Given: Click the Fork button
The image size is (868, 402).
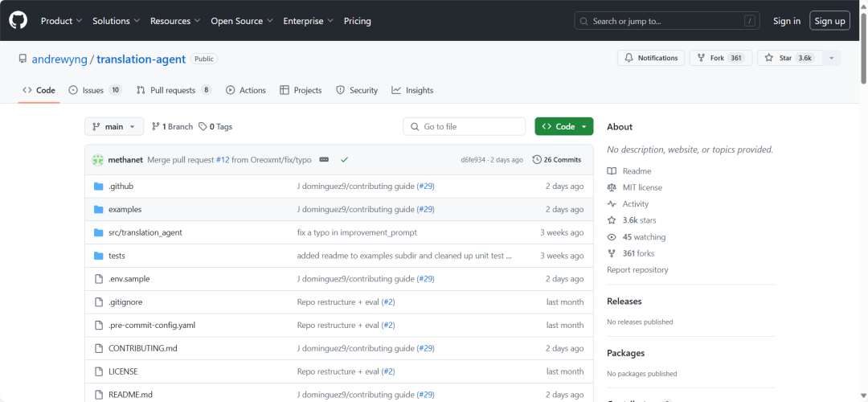Looking at the screenshot, I should [721, 58].
